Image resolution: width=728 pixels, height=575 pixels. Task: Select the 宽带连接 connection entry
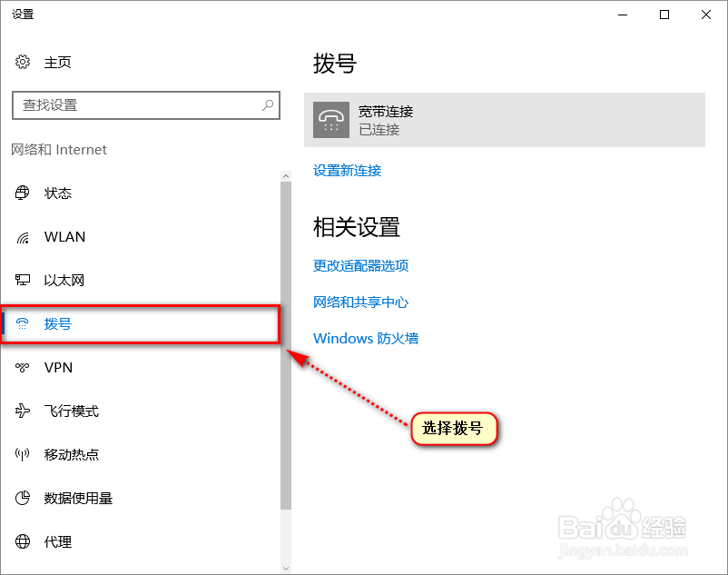click(505, 120)
